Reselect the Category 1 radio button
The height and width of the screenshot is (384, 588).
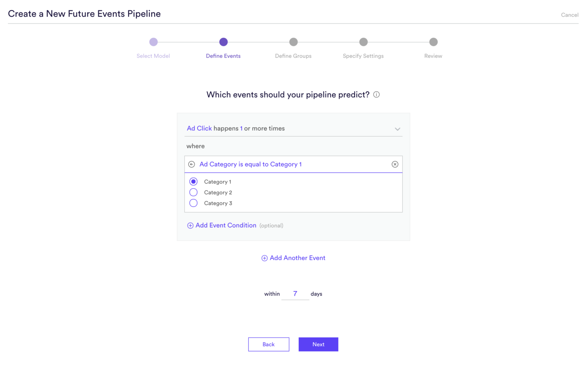tap(193, 181)
